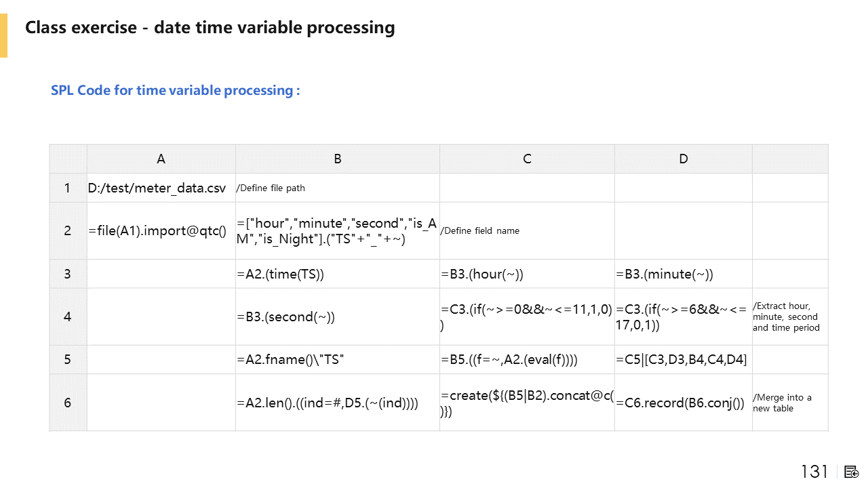868x488 pixels.
Task: Click the "SPL Code for time variable processing" heading
Action: click(x=175, y=90)
